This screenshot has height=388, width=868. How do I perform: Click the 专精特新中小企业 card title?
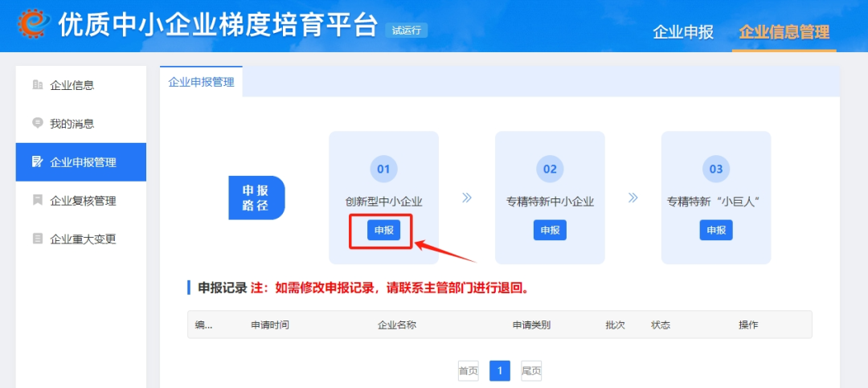coord(550,202)
